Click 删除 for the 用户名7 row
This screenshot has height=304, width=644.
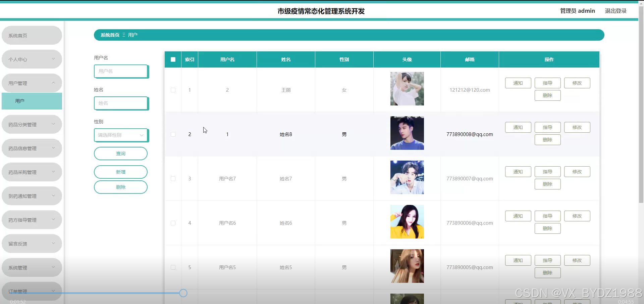[x=547, y=184]
